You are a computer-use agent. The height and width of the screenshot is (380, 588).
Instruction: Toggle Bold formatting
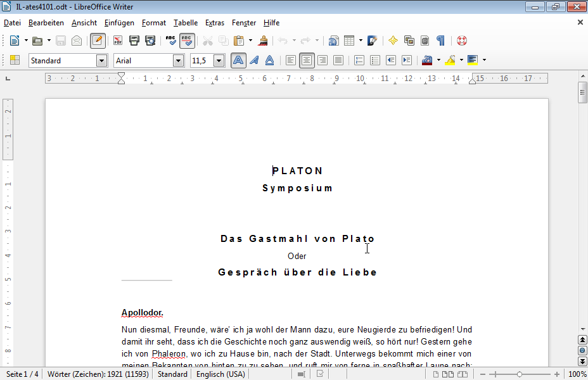(238, 60)
